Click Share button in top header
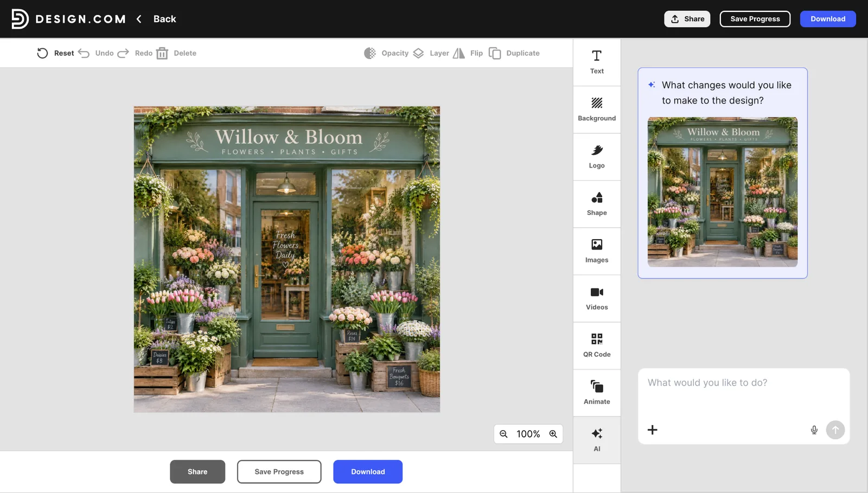This screenshot has width=868, height=493. pyautogui.click(x=687, y=19)
